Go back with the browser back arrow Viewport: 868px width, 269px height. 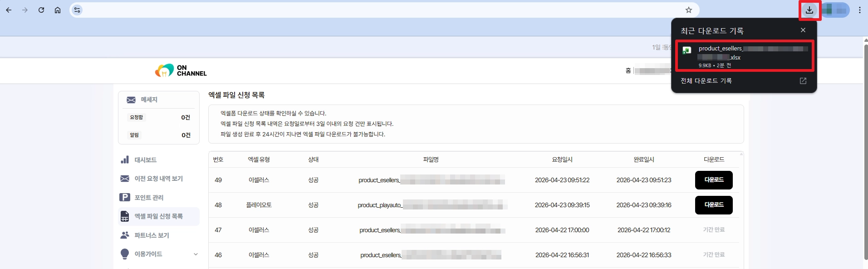9,10
